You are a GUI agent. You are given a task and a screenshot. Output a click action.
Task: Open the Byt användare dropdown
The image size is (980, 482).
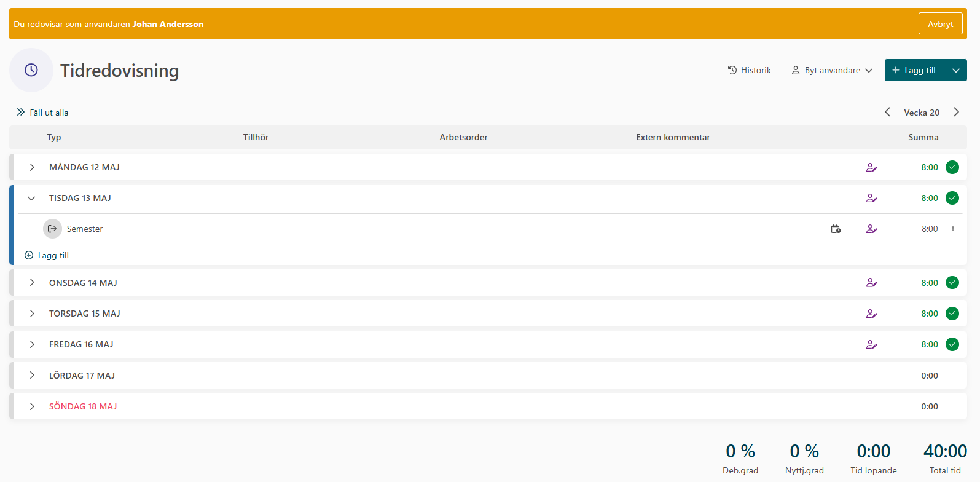pyautogui.click(x=832, y=70)
